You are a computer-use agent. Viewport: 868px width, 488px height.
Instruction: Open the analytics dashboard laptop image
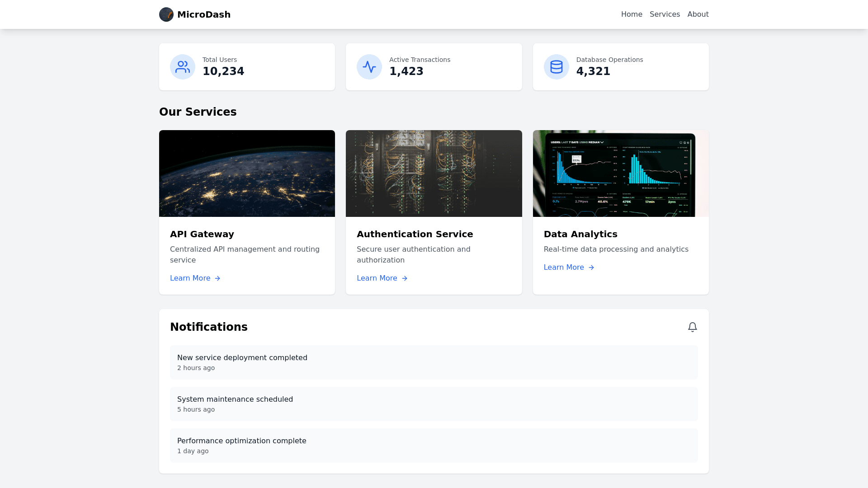pos(621,174)
